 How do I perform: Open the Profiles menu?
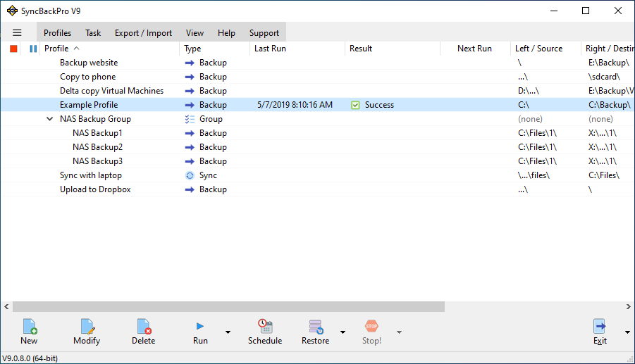(58, 33)
